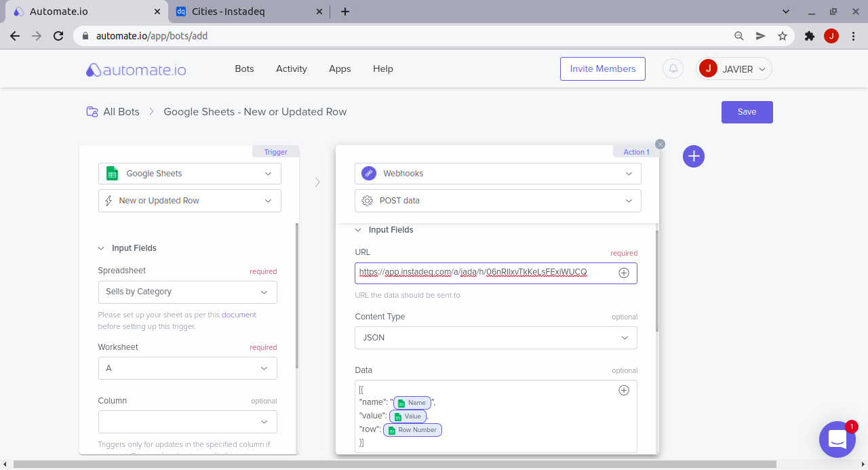Go back in browser history
The height and width of the screenshot is (470, 868).
[x=15, y=36]
